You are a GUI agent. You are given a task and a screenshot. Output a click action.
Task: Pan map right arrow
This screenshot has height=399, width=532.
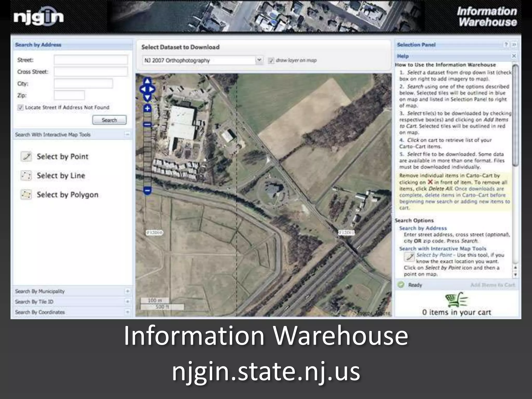click(x=152, y=89)
